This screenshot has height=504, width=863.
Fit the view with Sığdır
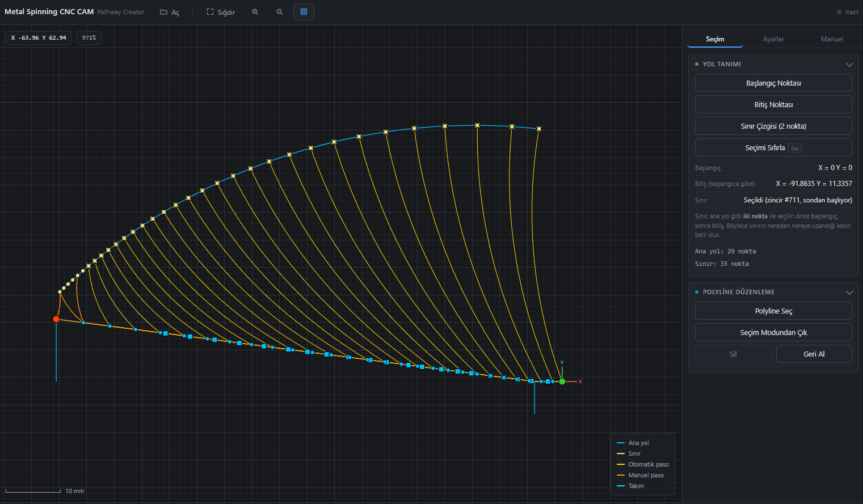[x=221, y=12]
